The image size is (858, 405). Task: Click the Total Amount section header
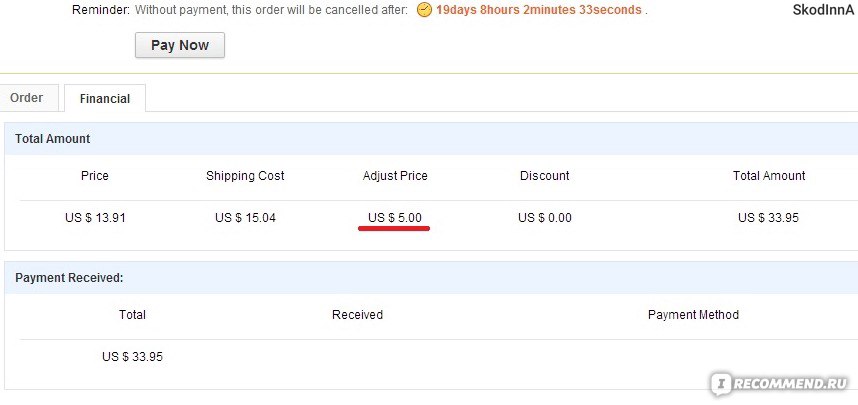[x=53, y=138]
